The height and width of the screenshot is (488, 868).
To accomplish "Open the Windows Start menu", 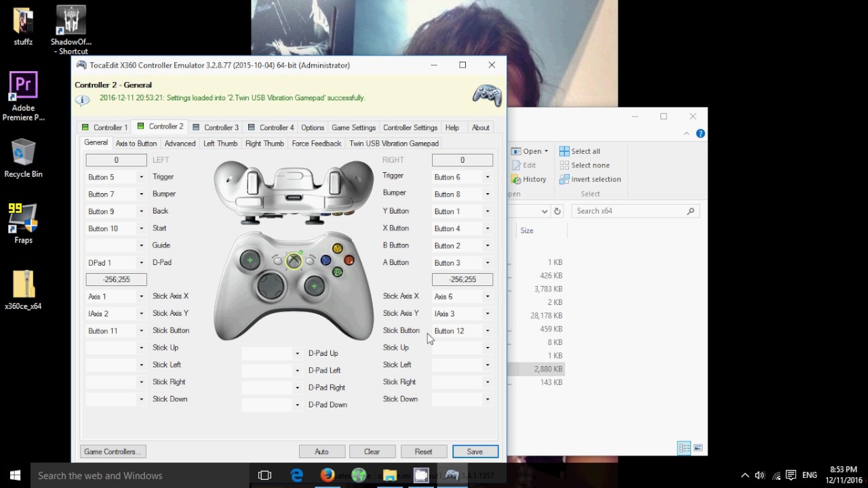I will tap(15, 475).
